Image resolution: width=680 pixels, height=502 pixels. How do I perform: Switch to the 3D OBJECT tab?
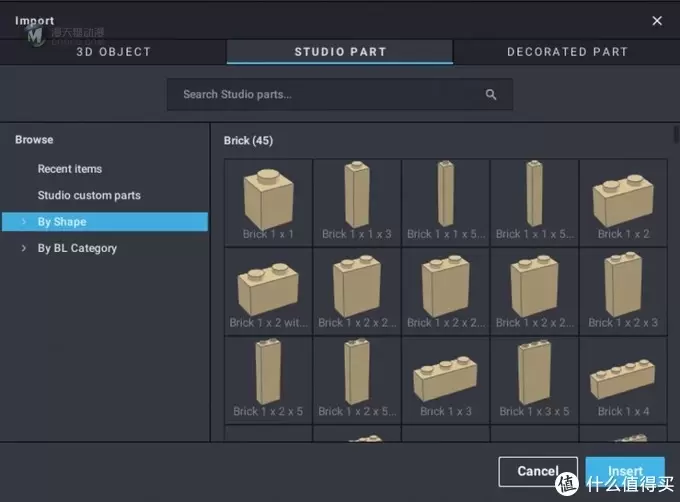pyautogui.click(x=113, y=52)
